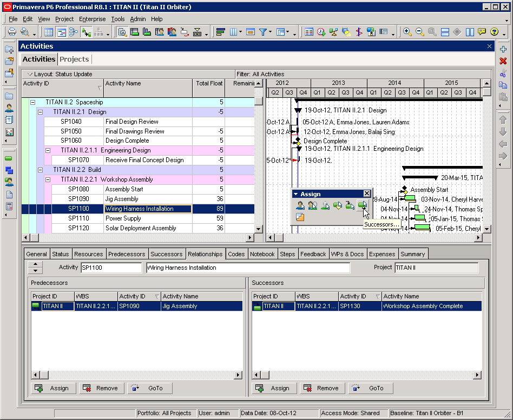
Task: Click the Help question mark icon
Action: [495, 32]
